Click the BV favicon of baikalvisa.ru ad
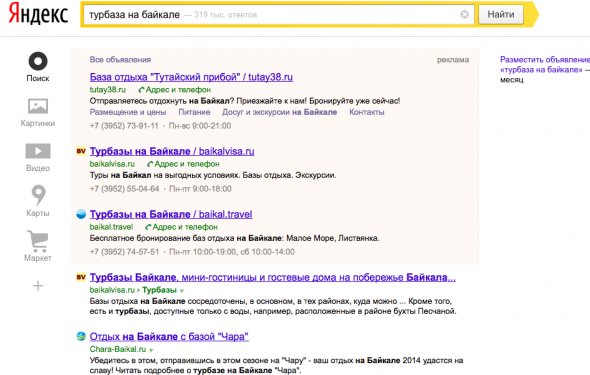 point(81,151)
